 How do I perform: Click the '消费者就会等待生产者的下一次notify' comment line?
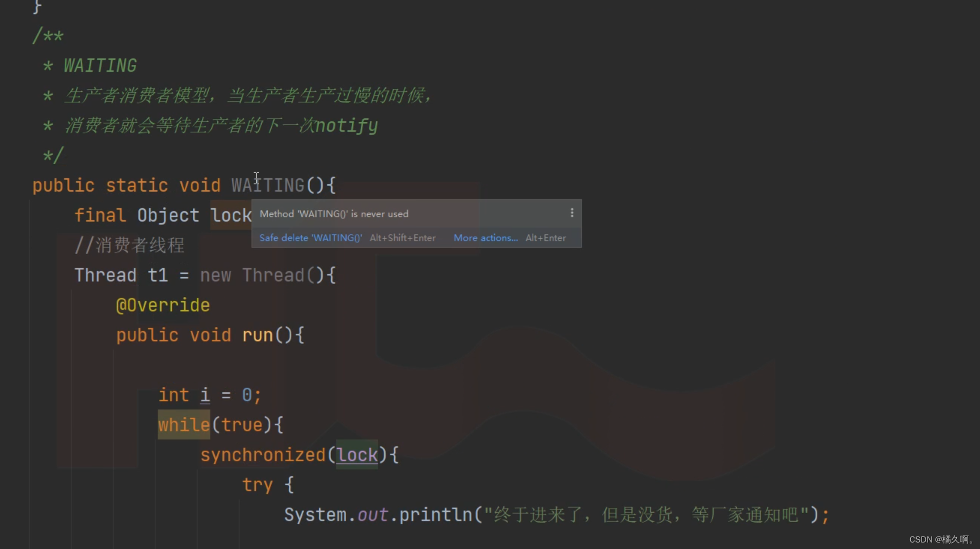click(221, 126)
